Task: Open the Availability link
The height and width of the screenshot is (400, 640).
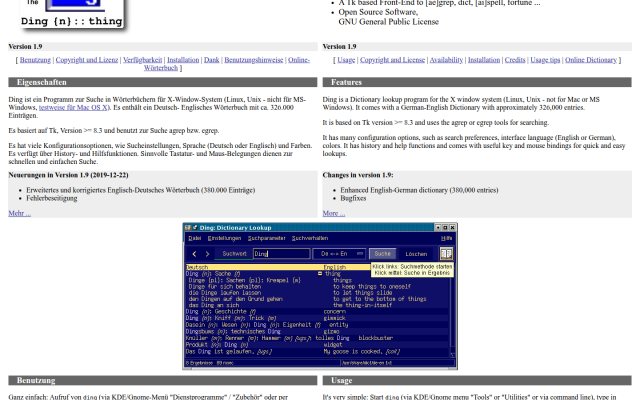Action: tap(446, 60)
